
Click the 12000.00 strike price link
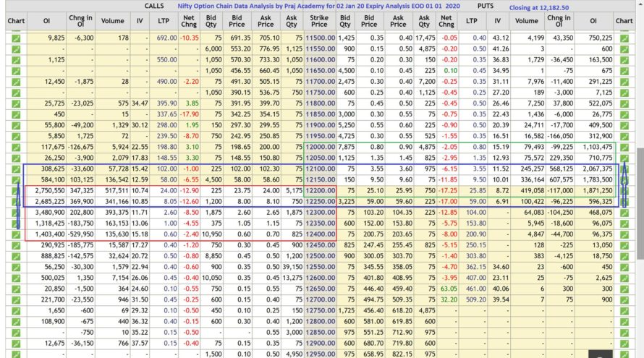tap(321, 147)
